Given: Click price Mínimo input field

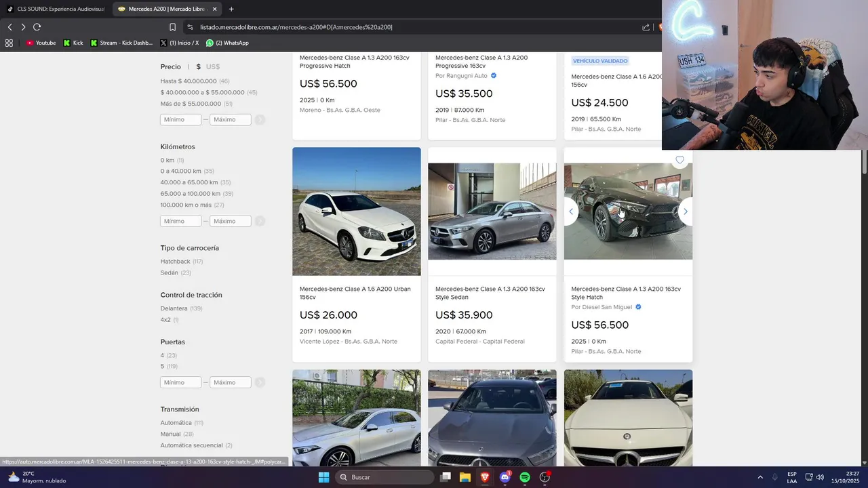Looking at the screenshot, I should (x=181, y=119).
